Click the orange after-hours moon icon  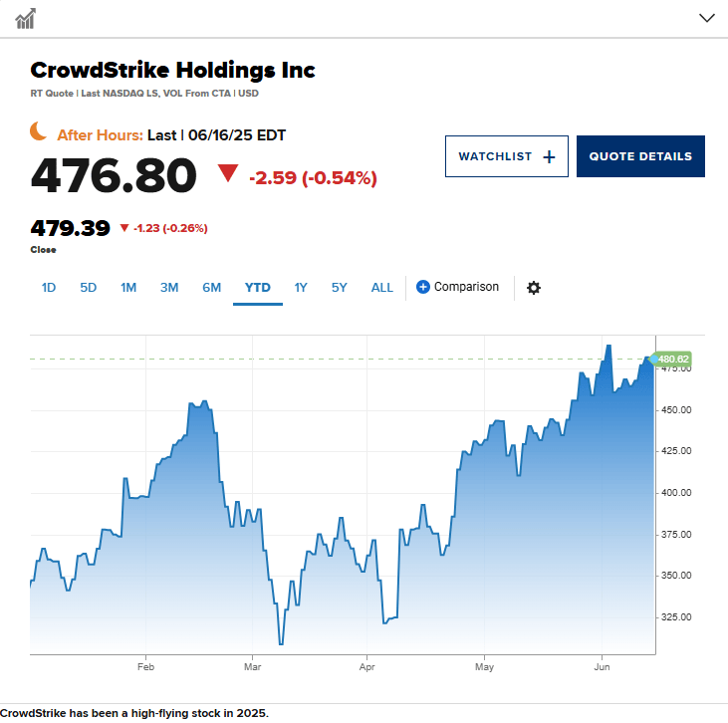point(39,130)
